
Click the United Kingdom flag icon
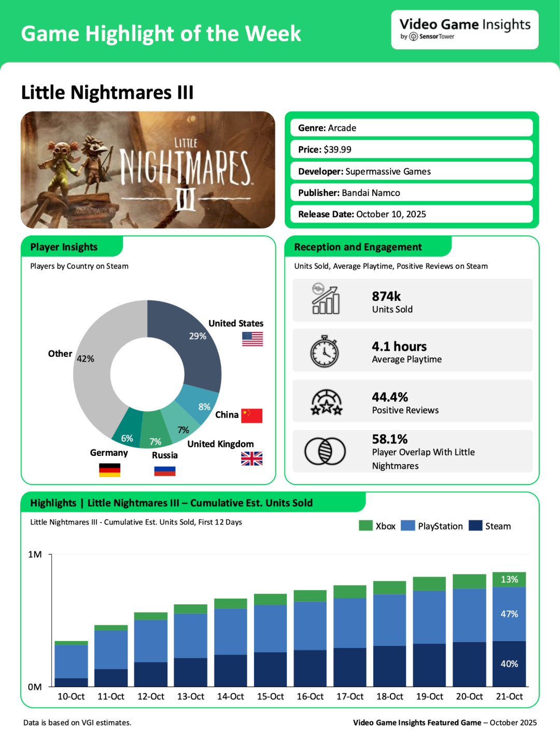(x=251, y=458)
